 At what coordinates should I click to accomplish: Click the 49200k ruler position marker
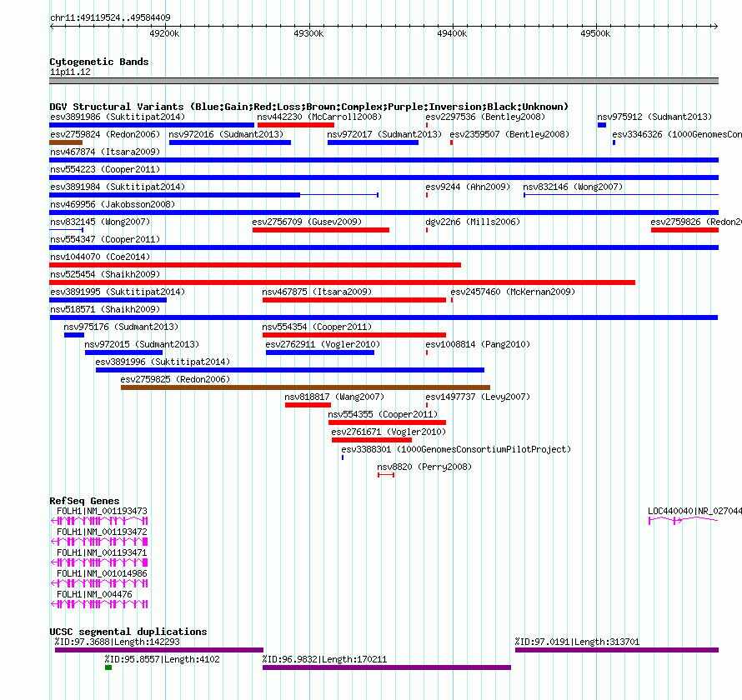(x=164, y=33)
